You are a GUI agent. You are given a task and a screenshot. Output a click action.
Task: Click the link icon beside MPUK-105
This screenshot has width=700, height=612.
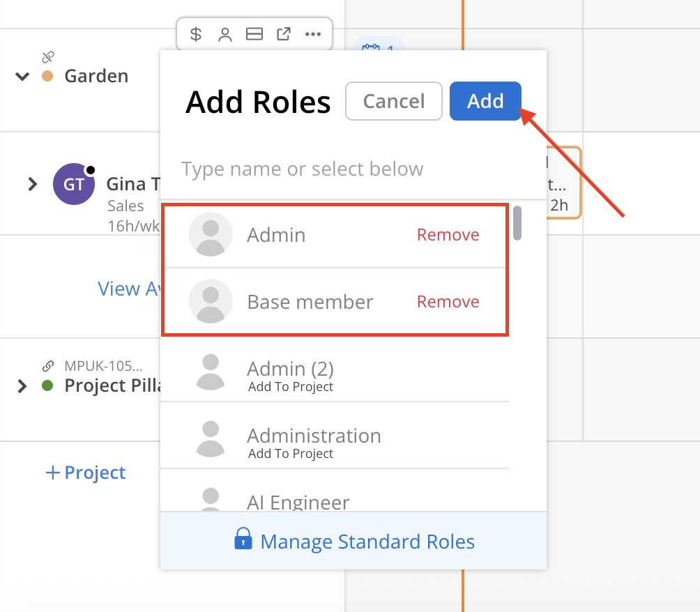click(x=48, y=365)
